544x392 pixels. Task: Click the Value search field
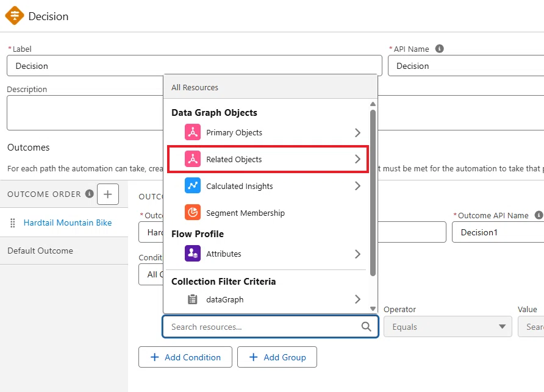531,326
